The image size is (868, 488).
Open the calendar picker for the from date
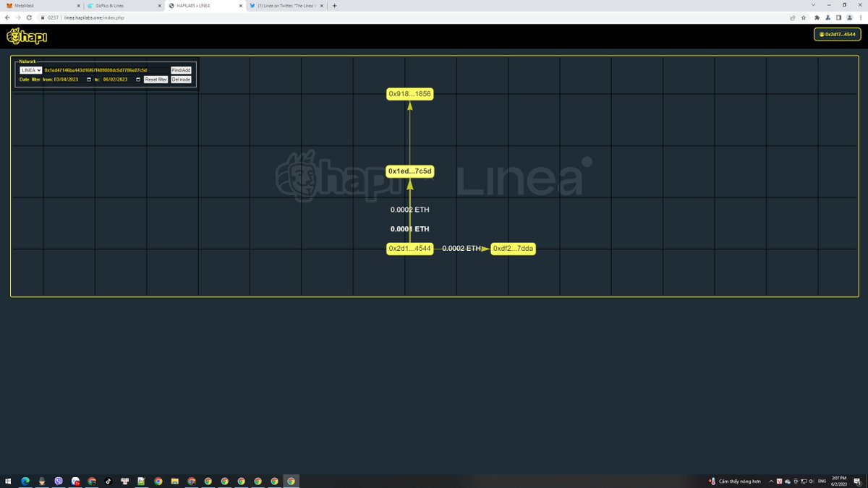(89, 80)
